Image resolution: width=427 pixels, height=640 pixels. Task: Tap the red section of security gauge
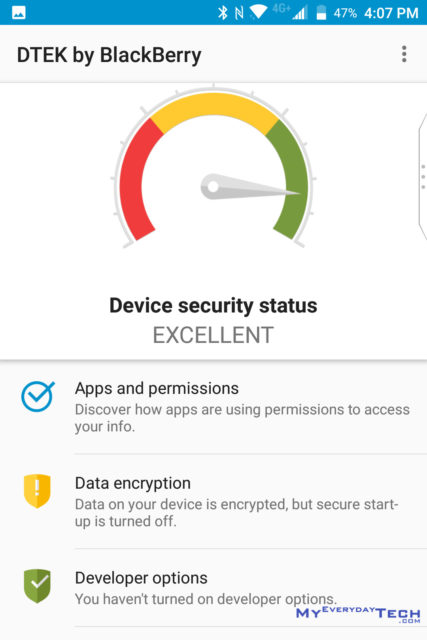[136, 178]
